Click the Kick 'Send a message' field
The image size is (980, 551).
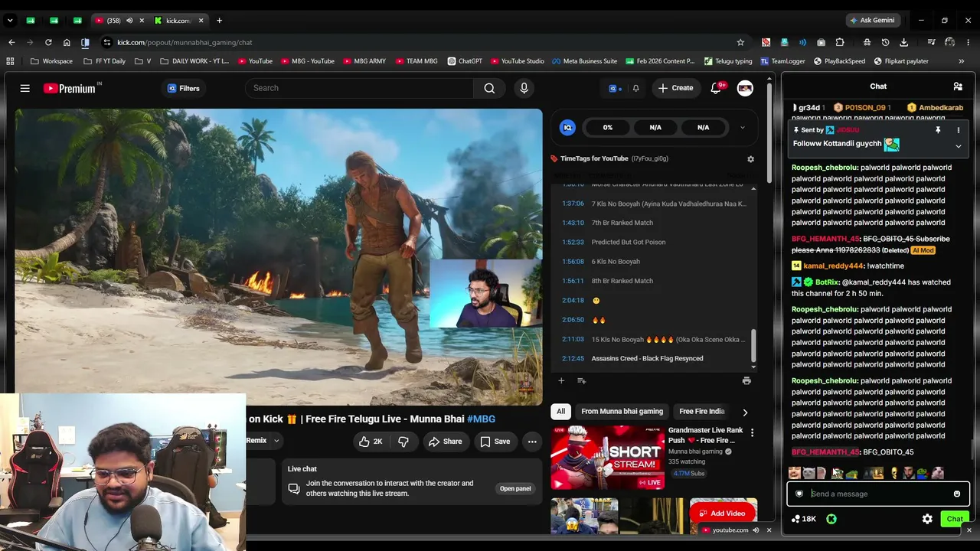[x=877, y=494]
